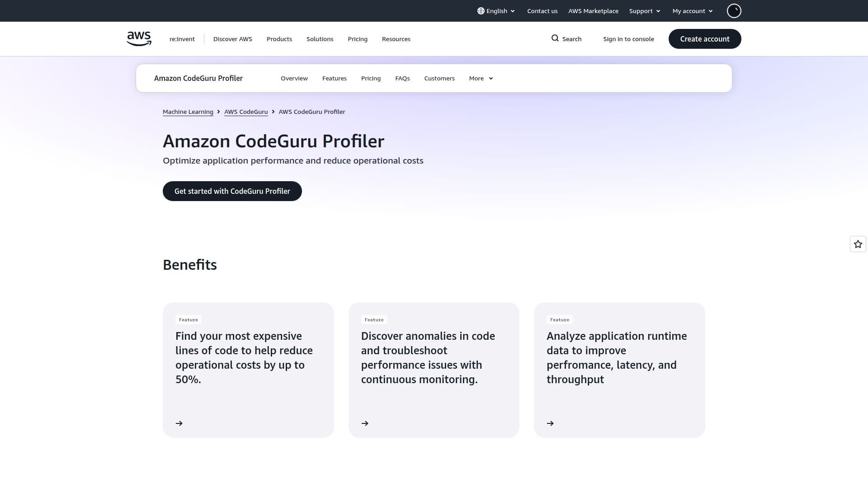Click the Machine Learning breadcrumb

(x=188, y=112)
